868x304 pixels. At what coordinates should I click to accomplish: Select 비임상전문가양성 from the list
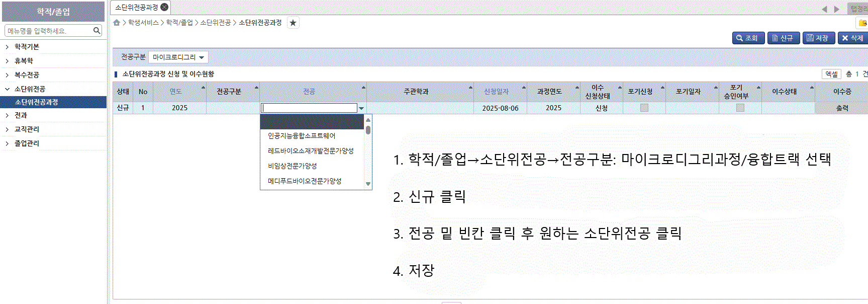[x=293, y=166]
